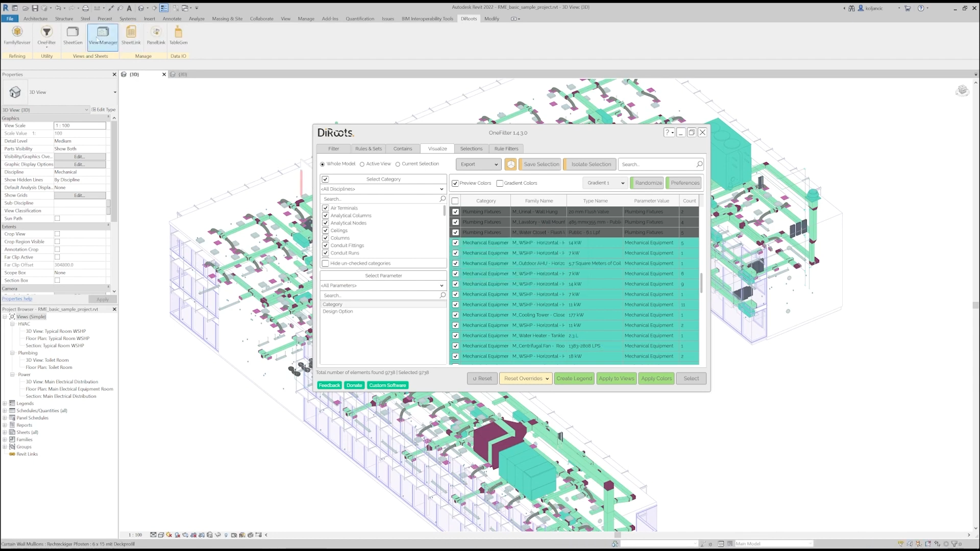Viewport: 980px width, 551px height.
Task: Enable the Gradient Colors checkbox
Action: 500,183
